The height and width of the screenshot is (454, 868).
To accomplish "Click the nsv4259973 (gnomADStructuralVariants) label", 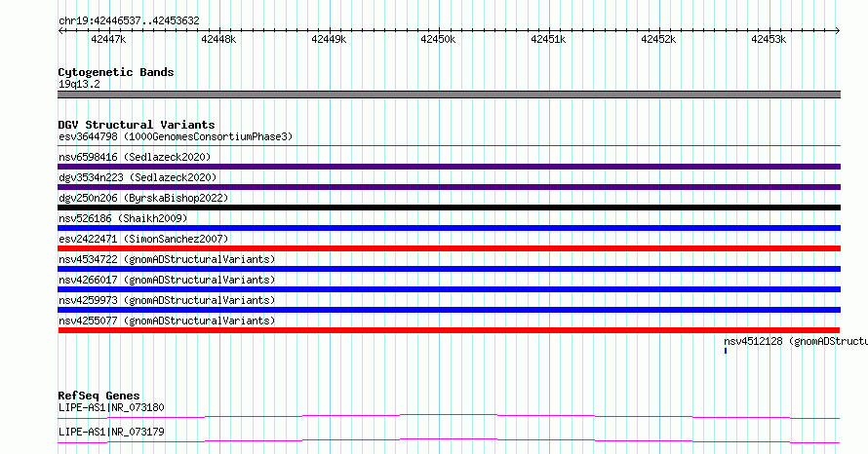I will 167,300.
